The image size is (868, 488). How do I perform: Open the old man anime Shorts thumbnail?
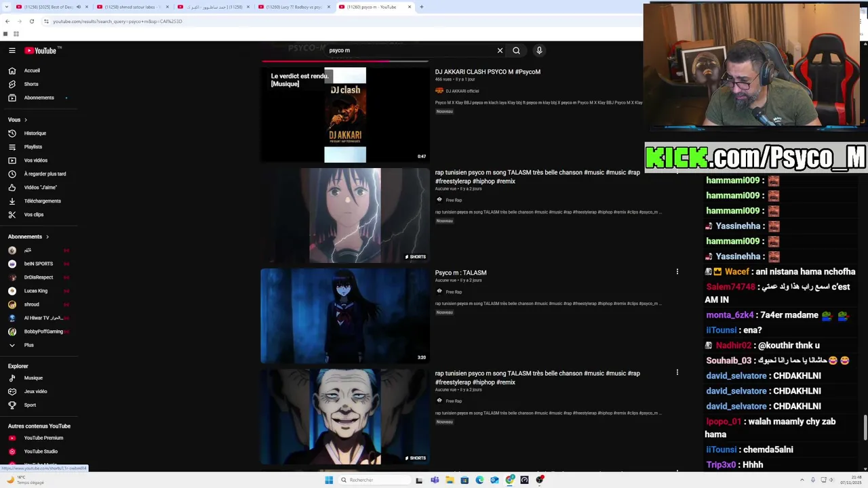[345, 417]
